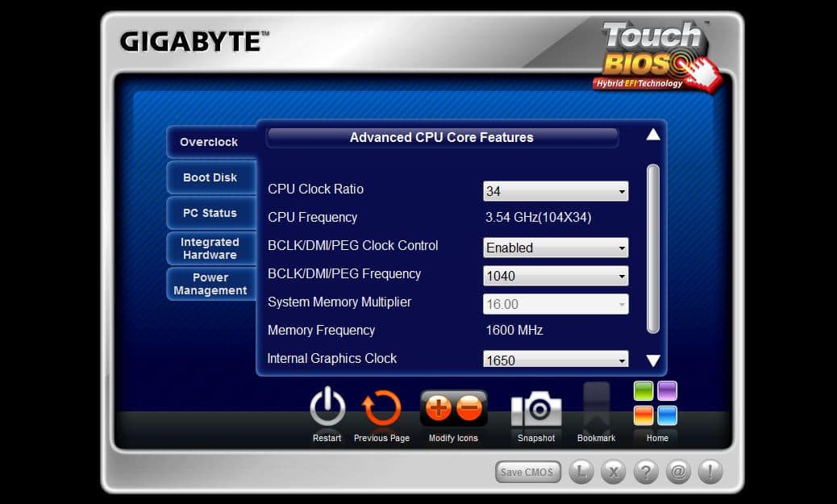Open Modify Icons plus-minus button

454,408
